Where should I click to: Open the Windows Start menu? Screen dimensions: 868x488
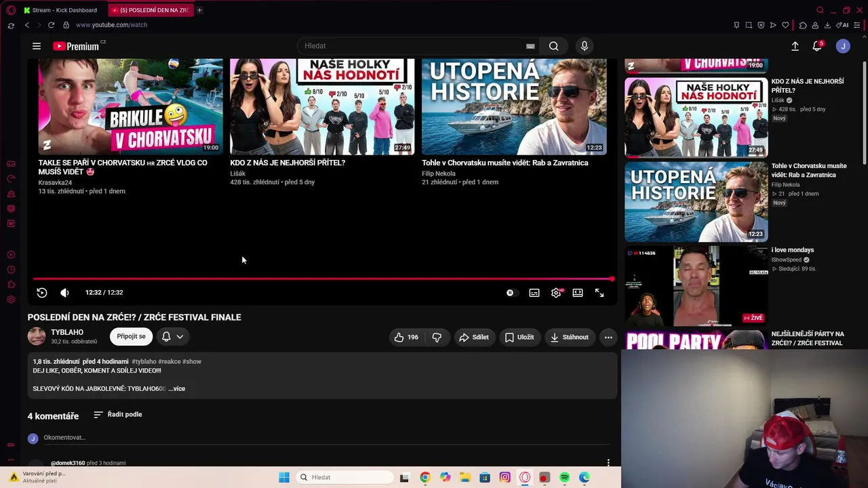point(284,477)
